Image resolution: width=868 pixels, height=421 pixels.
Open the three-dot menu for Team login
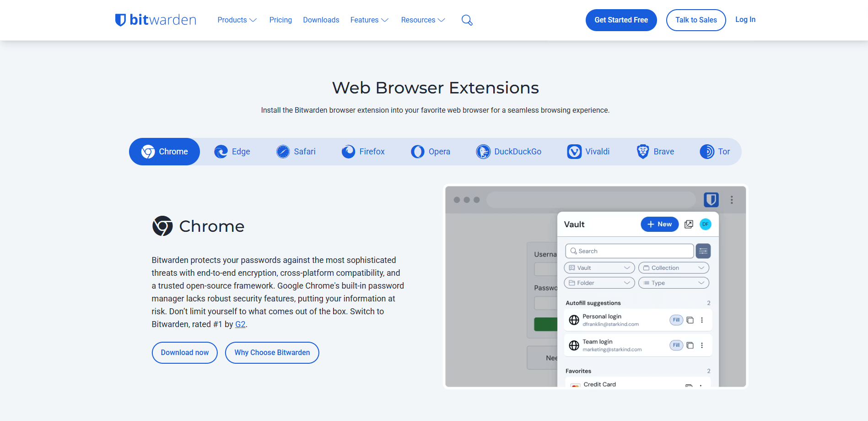pyautogui.click(x=702, y=345)
